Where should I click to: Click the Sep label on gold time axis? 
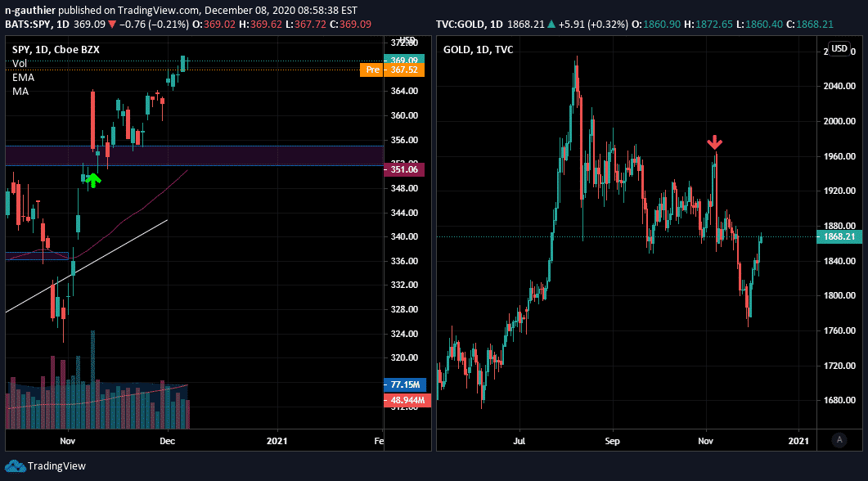click(x=612, y=441)
